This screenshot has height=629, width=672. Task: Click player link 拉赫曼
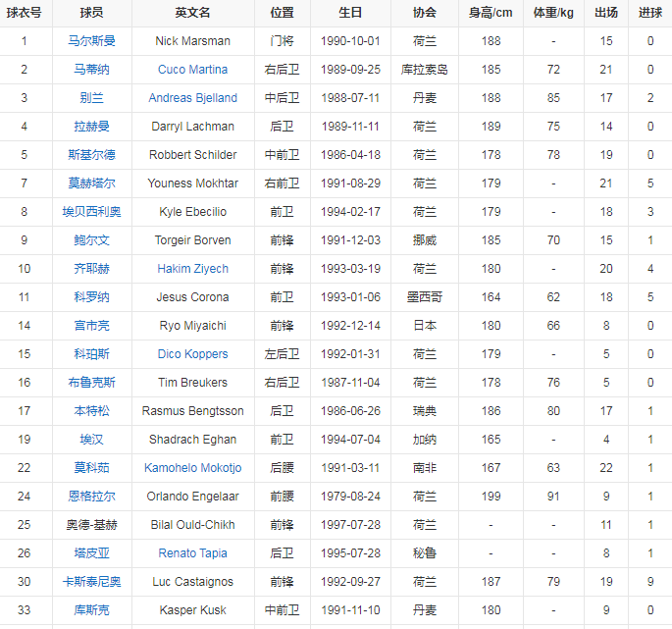tap(91, 127)
